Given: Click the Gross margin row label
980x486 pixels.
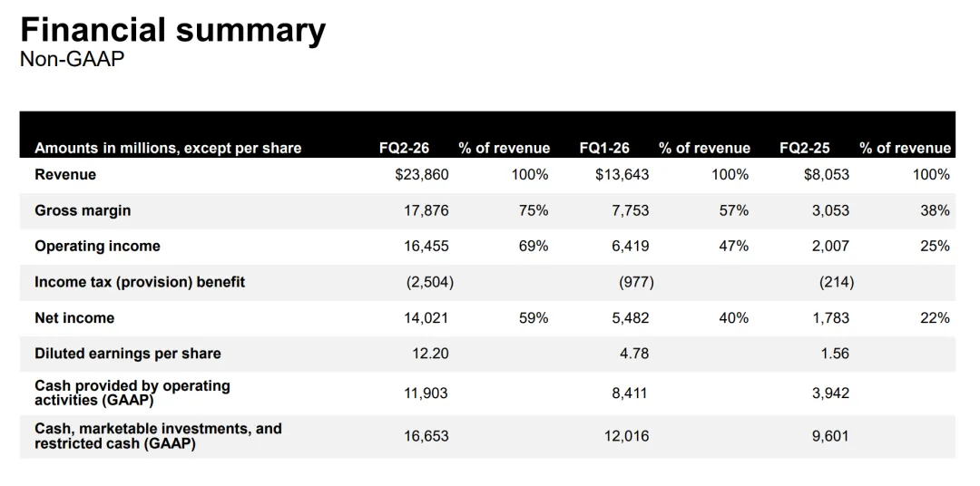Looking at the screenshot, I should [83, 210].
